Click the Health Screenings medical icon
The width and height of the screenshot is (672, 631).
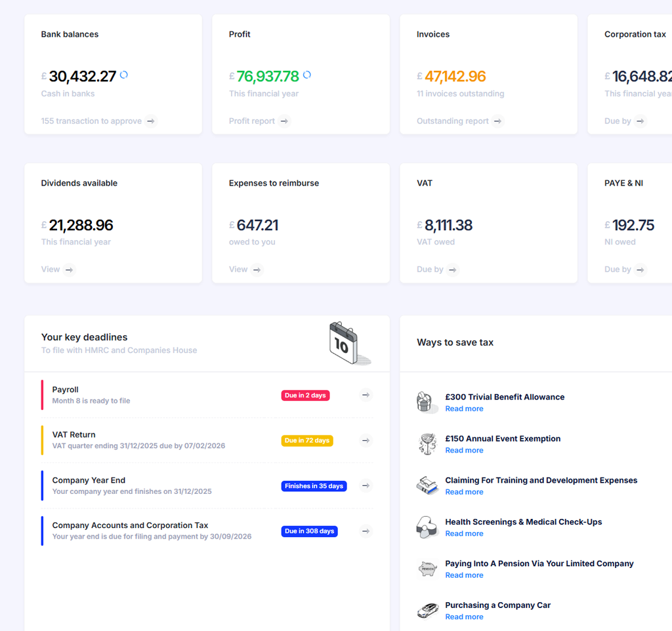point(427,527)
